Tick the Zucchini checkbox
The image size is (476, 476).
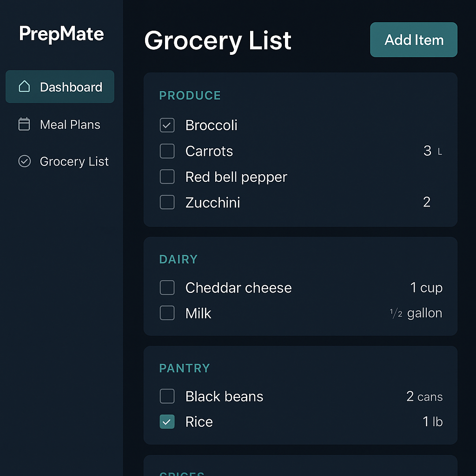pos(167,202)
